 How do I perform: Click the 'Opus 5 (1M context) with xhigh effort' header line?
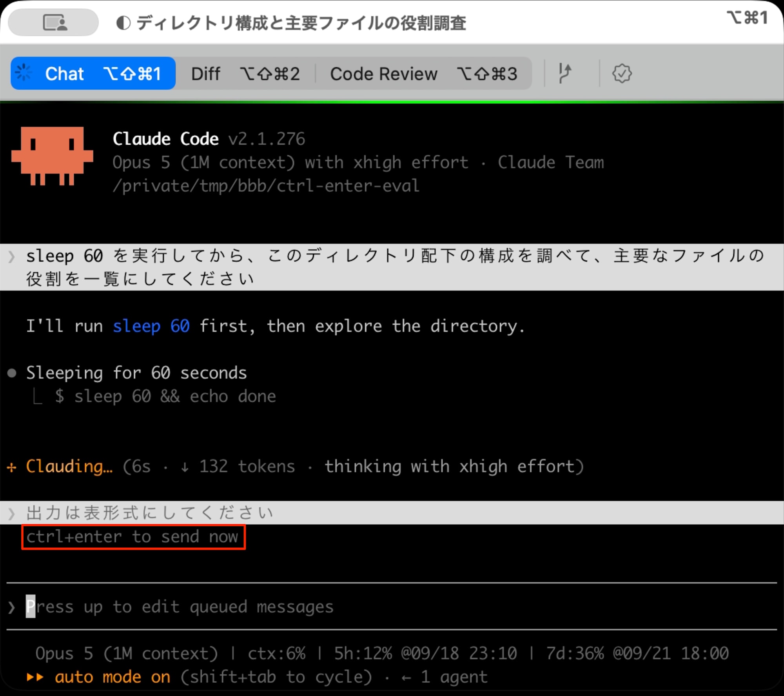point(290,162)
